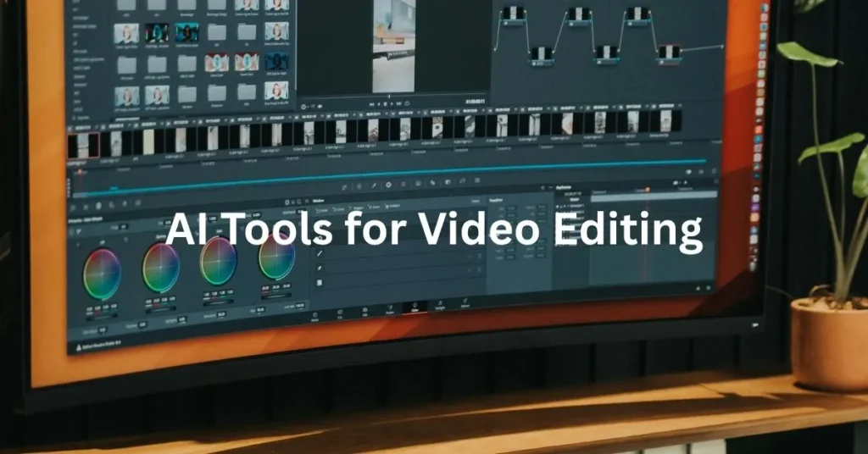Viewport: 868px width, 454px height.
Task: Open the Sizing palette
Action: tap(463, 181)
